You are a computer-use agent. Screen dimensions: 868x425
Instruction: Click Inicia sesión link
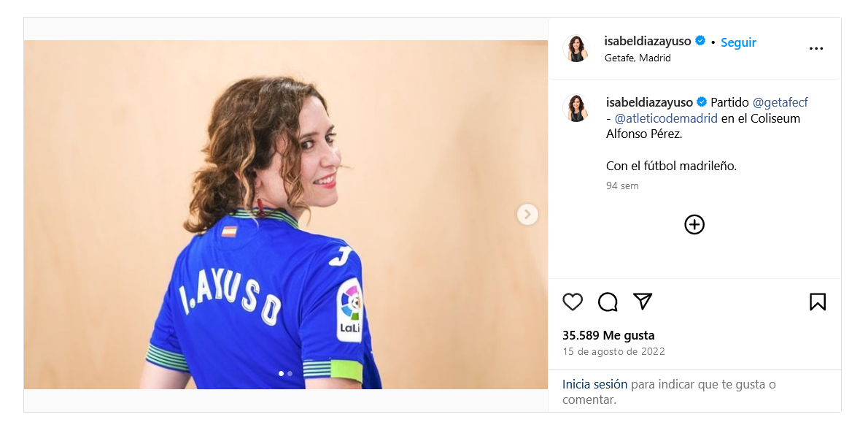594,385
